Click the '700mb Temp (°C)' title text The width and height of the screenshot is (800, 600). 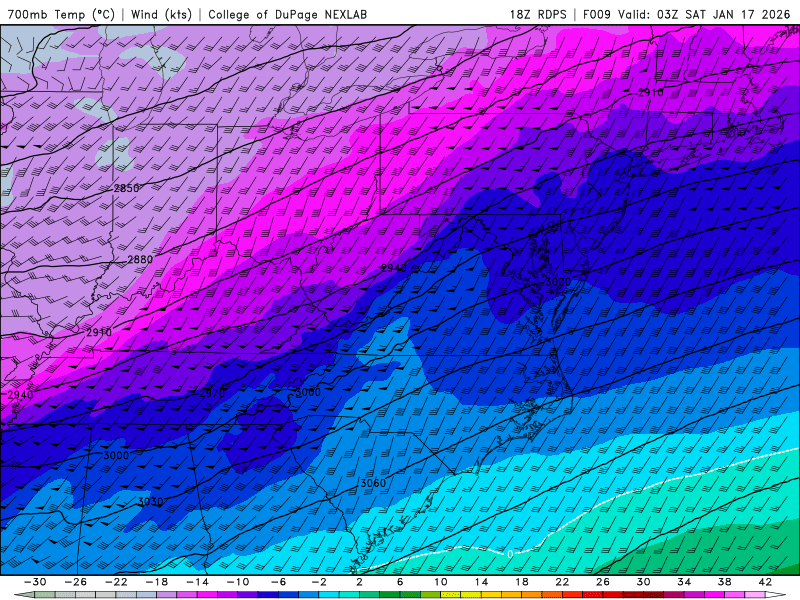click(61, 14)
